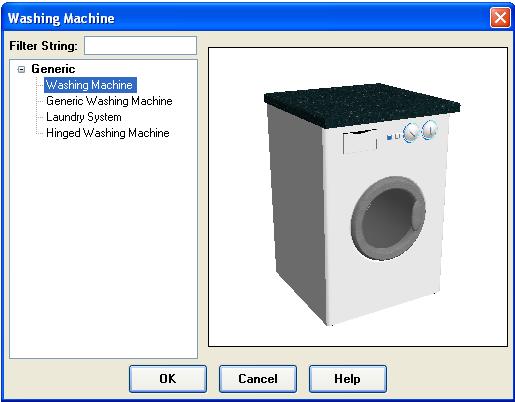Screen dimensions: 515x402
Task: Click inside the Filter String text box
Action: coord(140,46)
